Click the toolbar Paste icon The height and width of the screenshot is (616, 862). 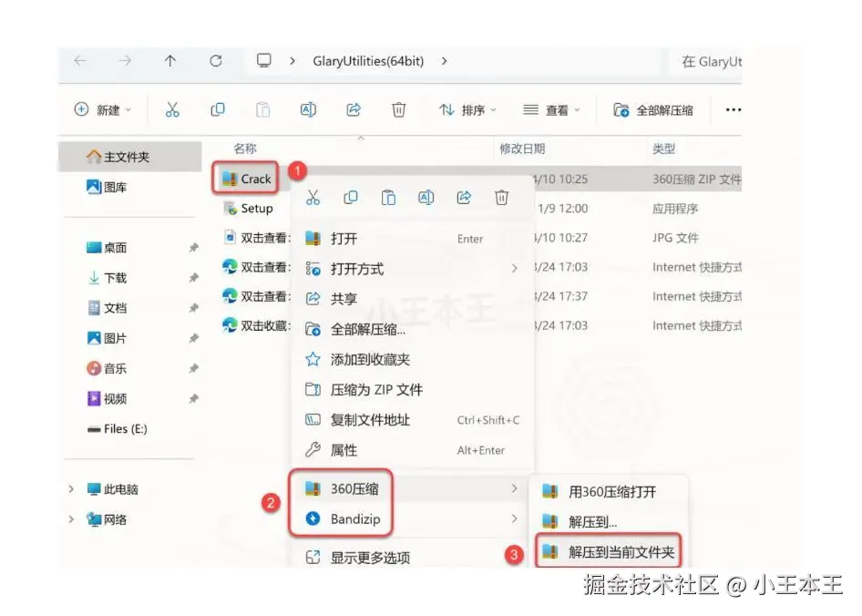pyautogui.click(x=262, y=110)
